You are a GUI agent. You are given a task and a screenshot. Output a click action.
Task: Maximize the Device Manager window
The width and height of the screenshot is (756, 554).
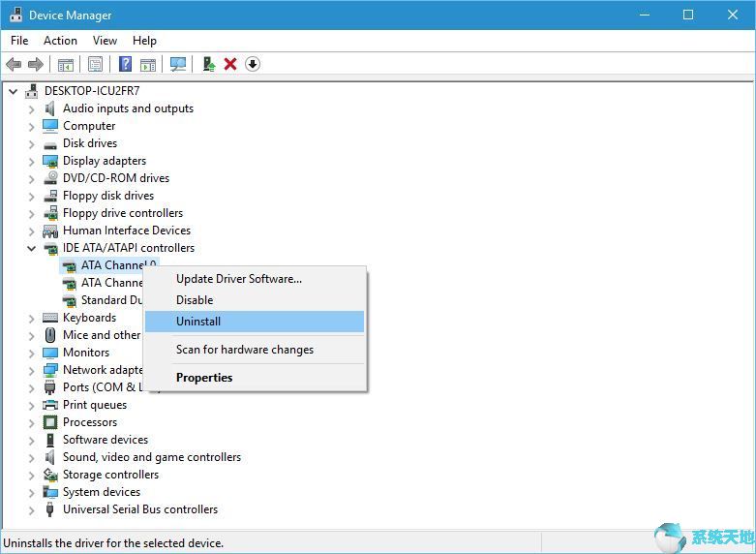click(x=688, y=15)
